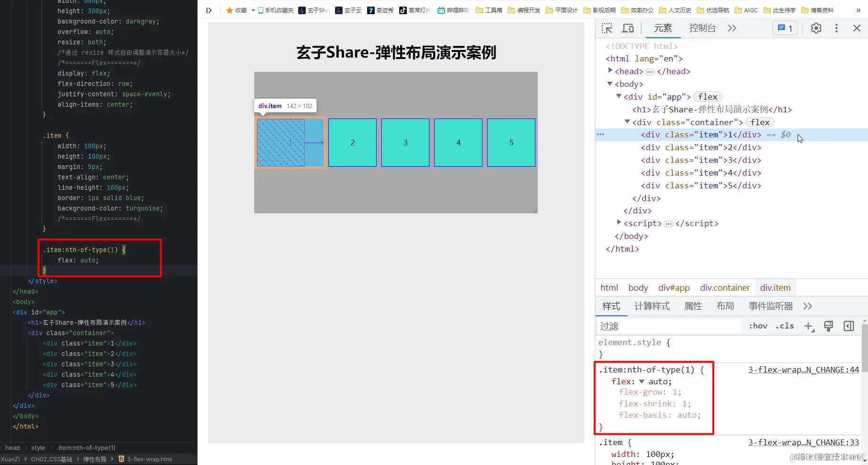The image size is (868, 465).
Task: Open the flex: auto value dropdown
Action: (x=641, y=381)
